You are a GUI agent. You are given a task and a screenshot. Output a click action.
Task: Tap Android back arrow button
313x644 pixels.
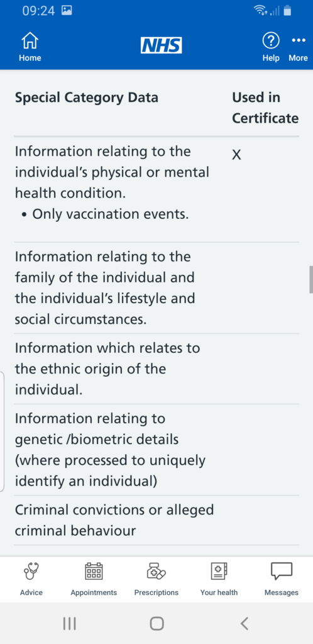[244, 623]
